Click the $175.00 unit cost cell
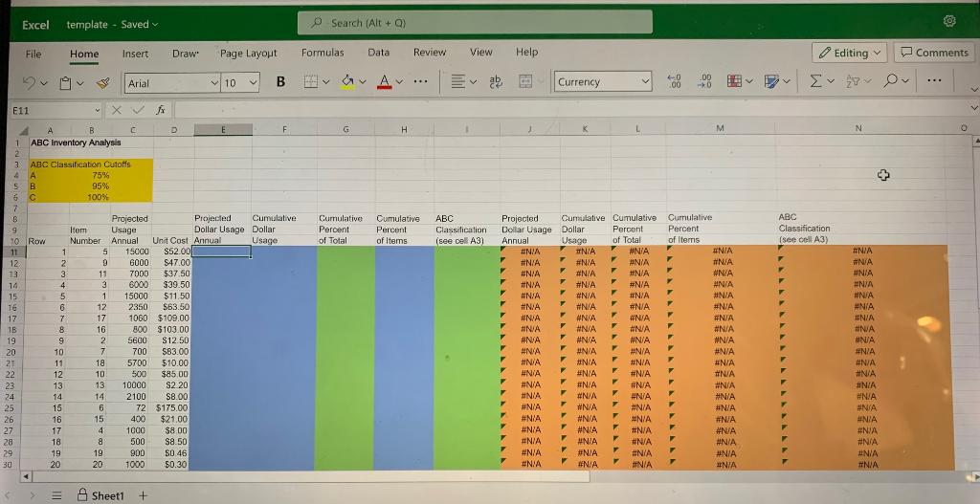This screenshot has height=504, width=980. click(170, 407)
